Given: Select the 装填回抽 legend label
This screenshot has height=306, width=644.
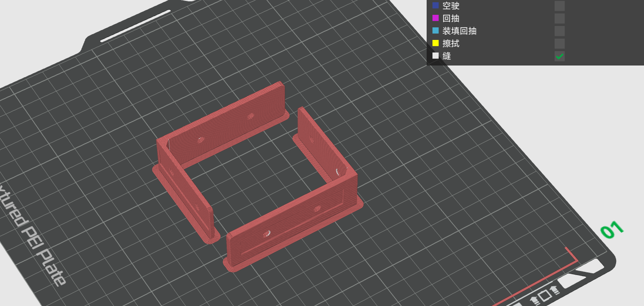Looking at the screenshot, I should pyautogui.click(x=459, y=31).
